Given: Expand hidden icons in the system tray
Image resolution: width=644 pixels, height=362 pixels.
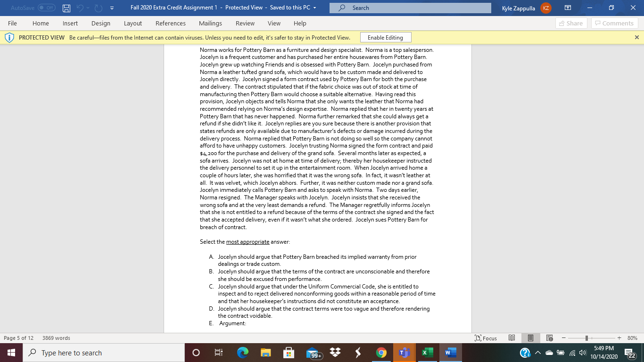Looking at the screenshot, I should click(x=538, y=352).
